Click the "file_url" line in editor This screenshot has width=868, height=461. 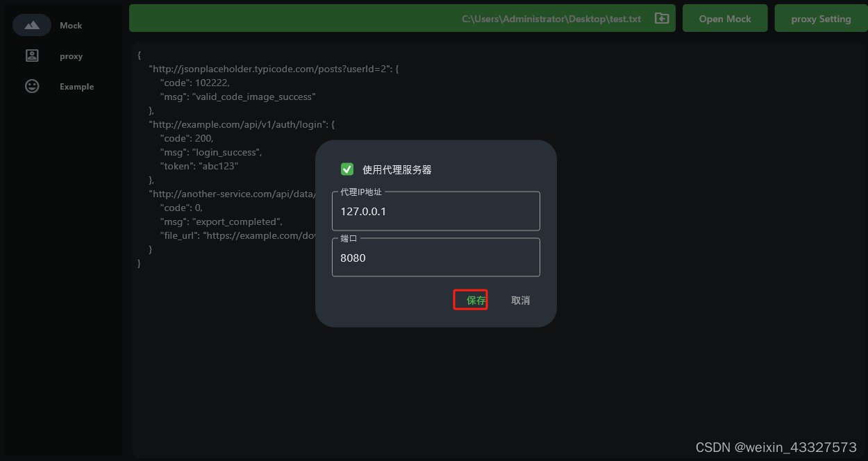237,235
